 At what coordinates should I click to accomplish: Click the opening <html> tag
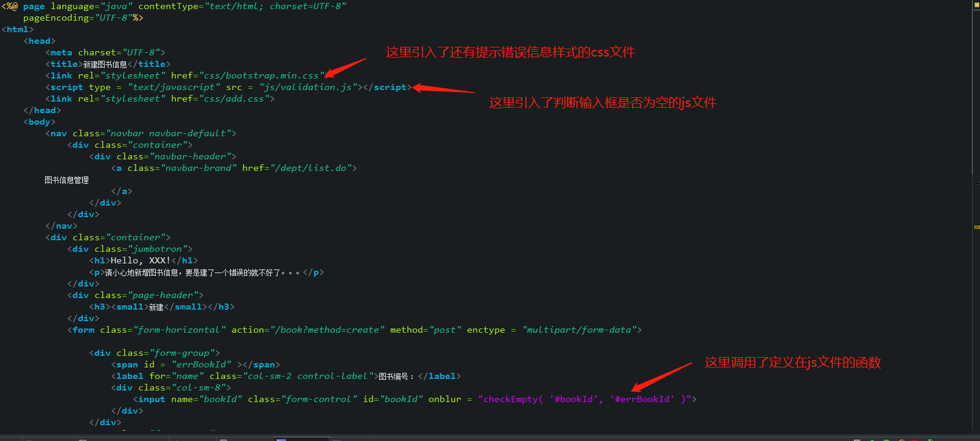(x=18, y=29)
